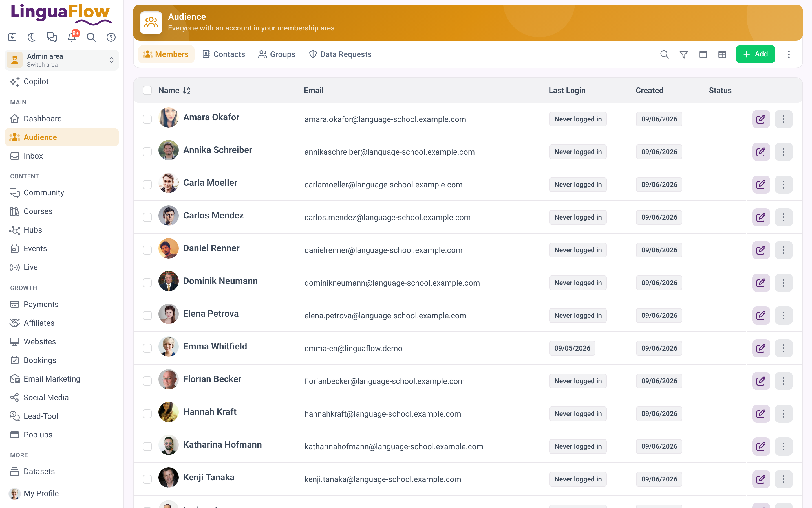
Task: Open the help question mark icon
Action: [111, 37]
